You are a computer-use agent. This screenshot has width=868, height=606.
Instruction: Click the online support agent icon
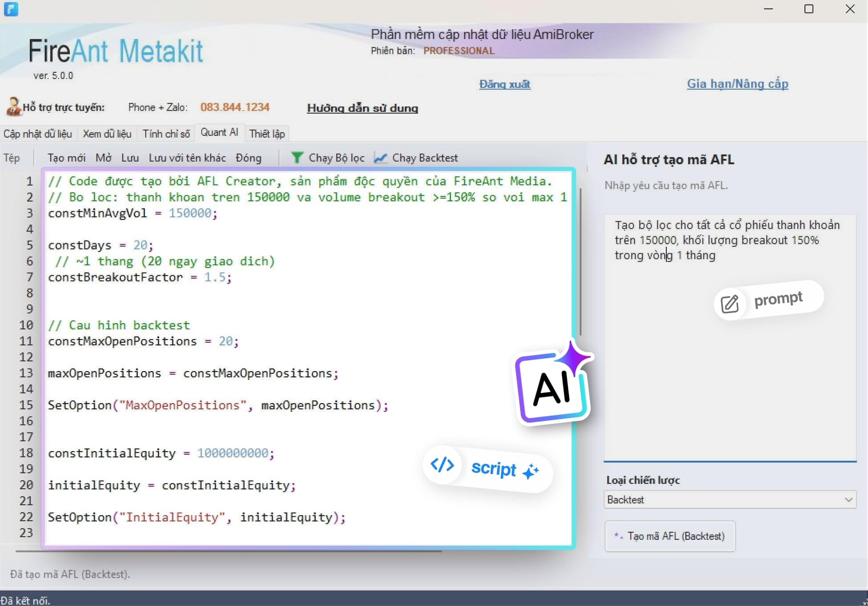tap(13, 107)
